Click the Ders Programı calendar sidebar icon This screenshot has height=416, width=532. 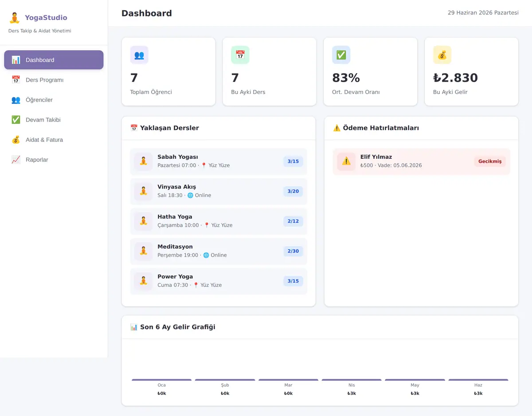coord(16,80)
